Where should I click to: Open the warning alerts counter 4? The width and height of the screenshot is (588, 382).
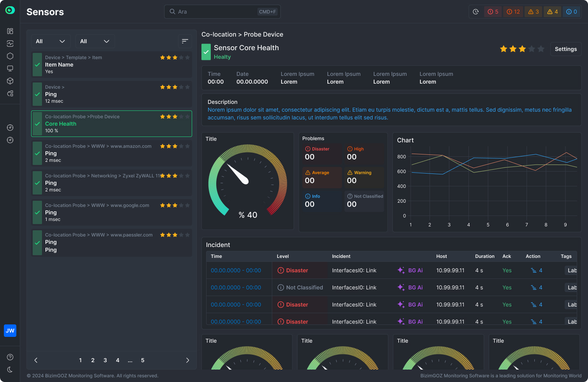(x=553, y=12)
